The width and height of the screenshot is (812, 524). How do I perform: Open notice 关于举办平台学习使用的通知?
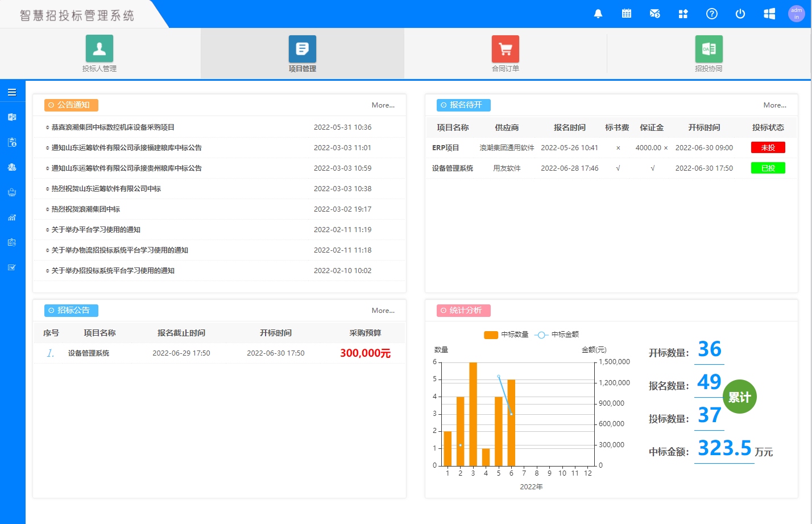96,230
